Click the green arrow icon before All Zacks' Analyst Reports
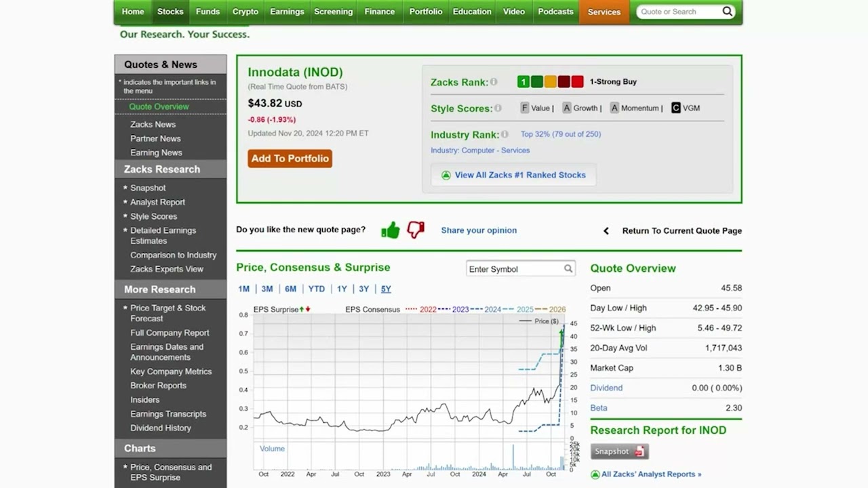The width and height of the screenshot is (868, 488). [595, 474]
